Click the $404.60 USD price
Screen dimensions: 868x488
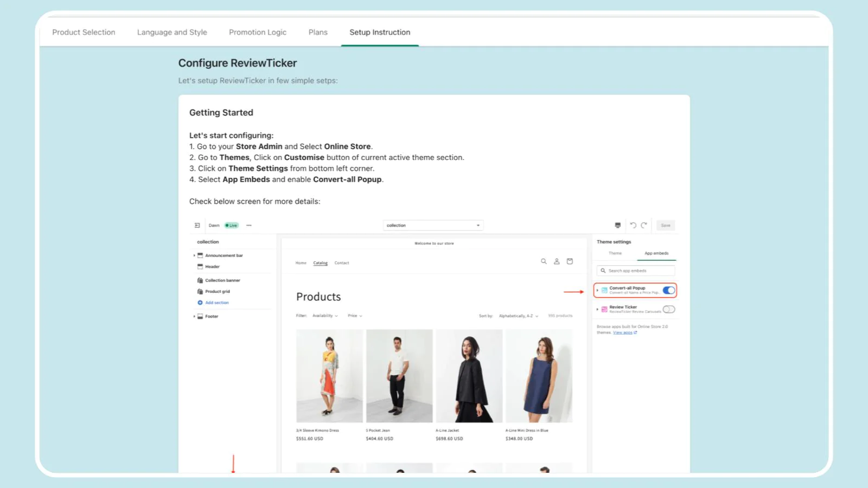380,439
